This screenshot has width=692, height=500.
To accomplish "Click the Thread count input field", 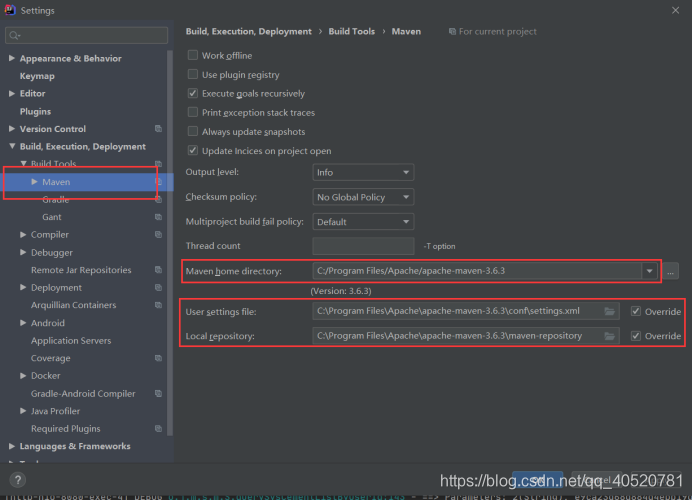I will tap(363, 246).
